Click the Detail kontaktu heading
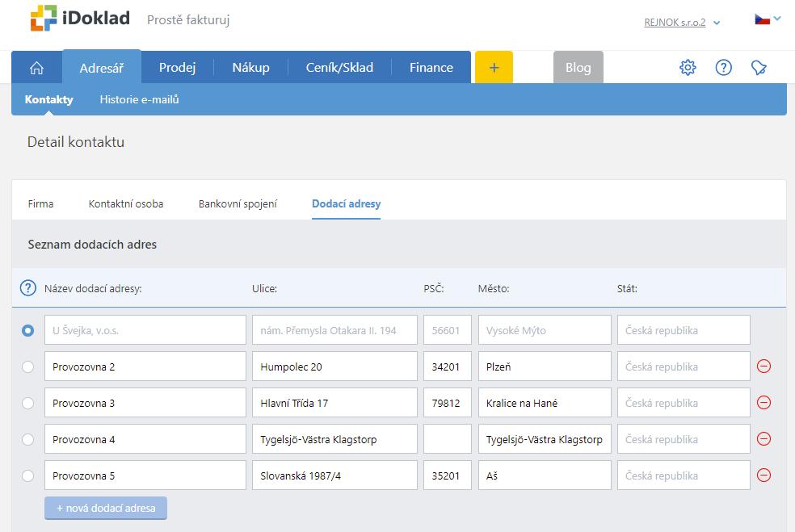 (76, 142)
